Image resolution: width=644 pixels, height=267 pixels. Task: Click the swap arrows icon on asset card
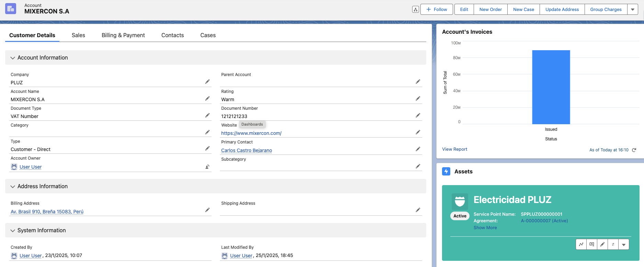tap(613, 244)
